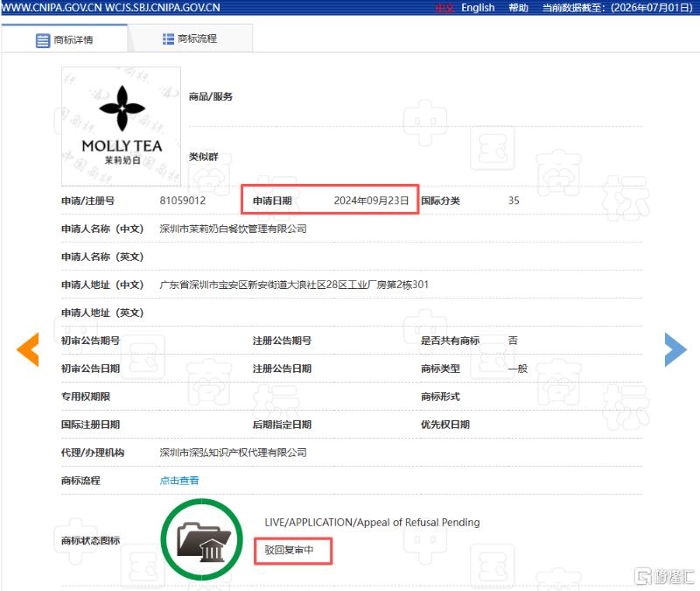Open the 点击查看 trademark process link

[x=179, y=481]
